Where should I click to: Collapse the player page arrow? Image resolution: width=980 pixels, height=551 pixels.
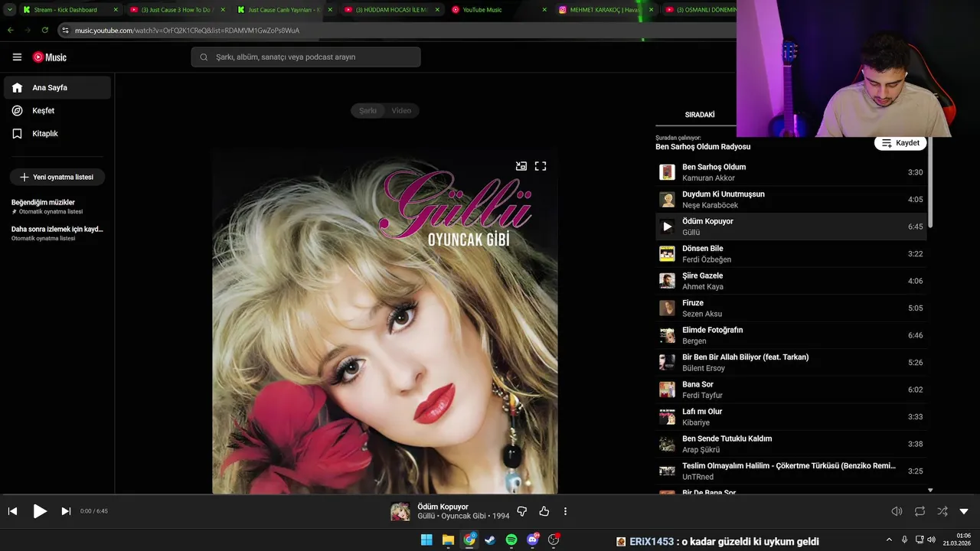tap(964, 511)
